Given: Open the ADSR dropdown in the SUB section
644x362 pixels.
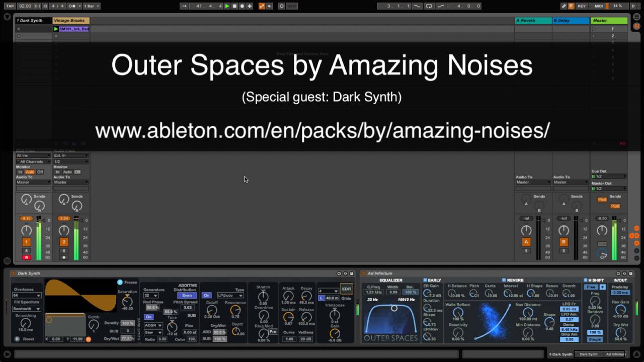Looking at the screenshot, I should pyautogui.click(x=153, y=325).
